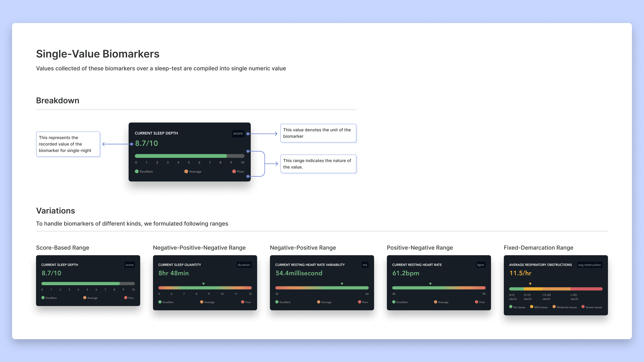
Task: Click the orange Average legend dot in Breakdown card
Action: coord(186,171)
